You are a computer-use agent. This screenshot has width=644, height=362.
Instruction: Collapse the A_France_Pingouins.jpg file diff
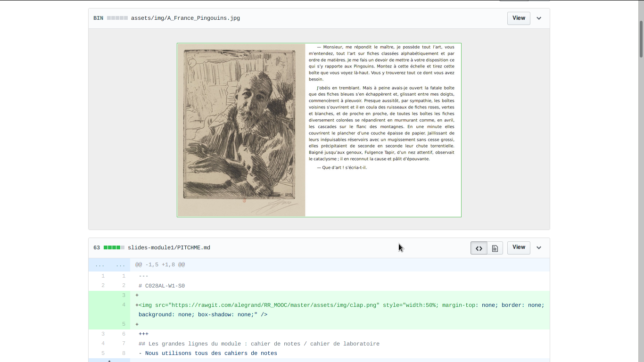(539, 18)
